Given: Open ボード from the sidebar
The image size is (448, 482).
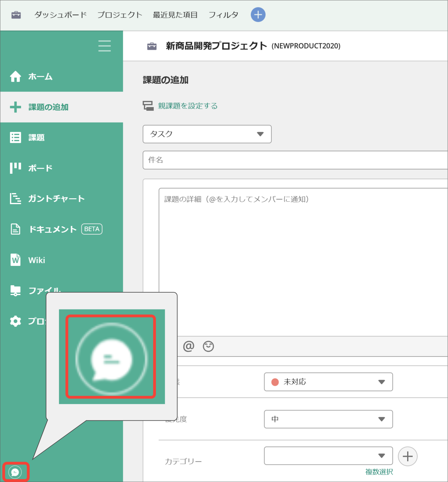Looking at the screenshot, I should (40, 168).
